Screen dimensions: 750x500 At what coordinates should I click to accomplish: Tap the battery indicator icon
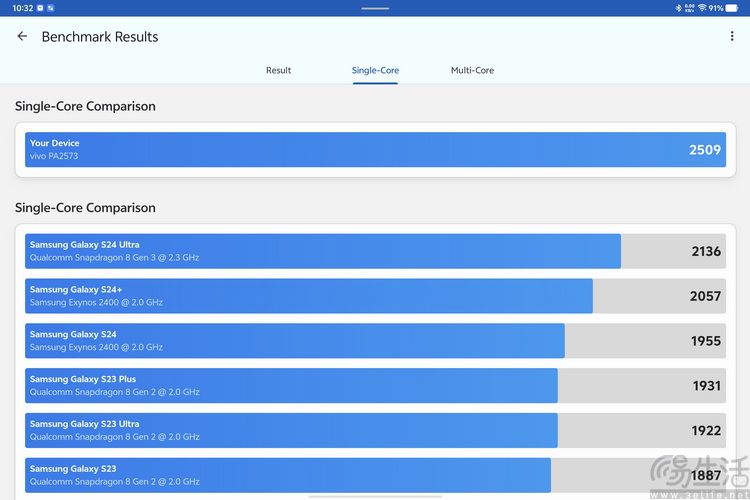point(732,8)
